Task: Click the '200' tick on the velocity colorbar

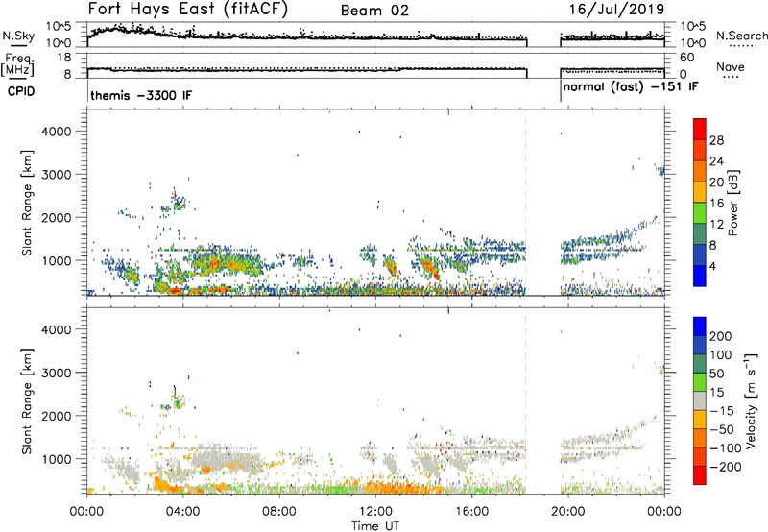Action: 721,336
